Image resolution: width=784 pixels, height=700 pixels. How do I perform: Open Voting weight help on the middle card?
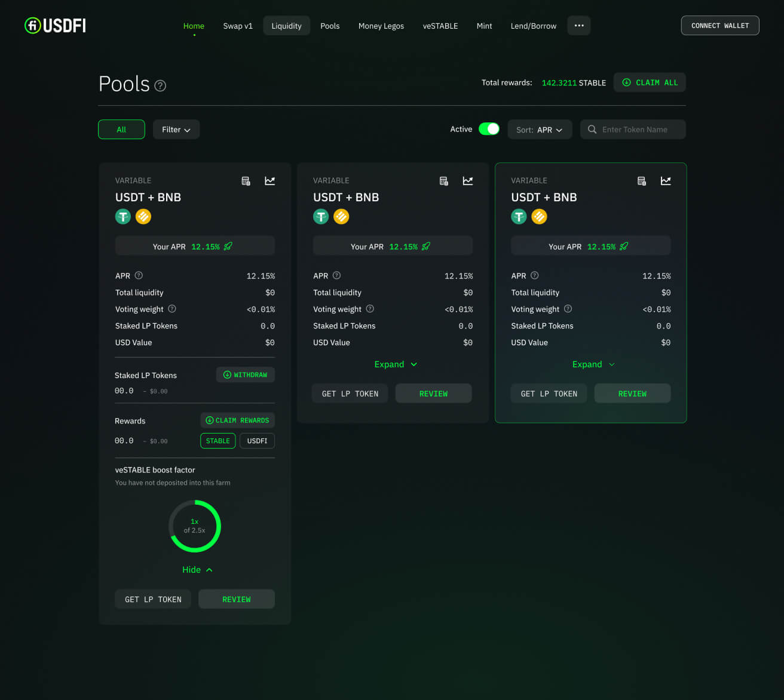(x=370, y=309)
